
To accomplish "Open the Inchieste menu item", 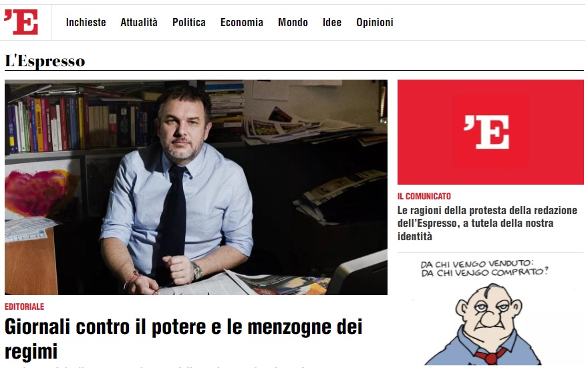I will 86,23.
